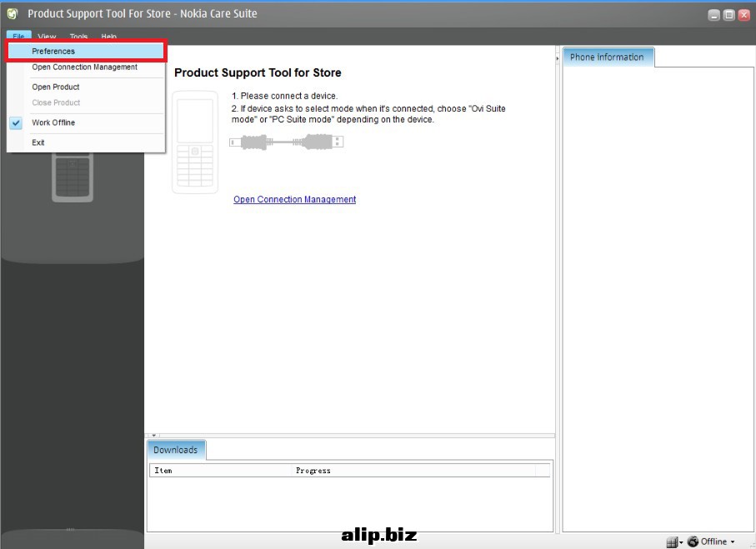Select Preferences from the File menu
Viewport: 756px width, 549px height.
(x=86, y=51)
